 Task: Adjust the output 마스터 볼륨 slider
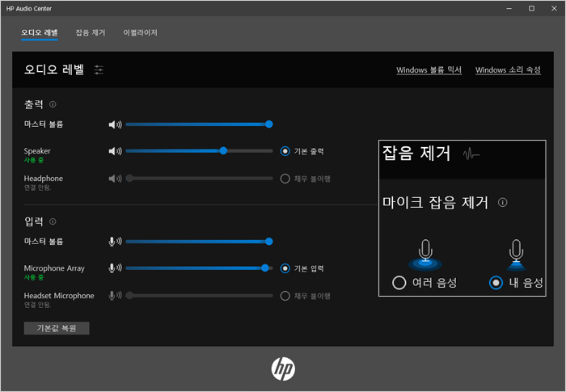[199, 124]
